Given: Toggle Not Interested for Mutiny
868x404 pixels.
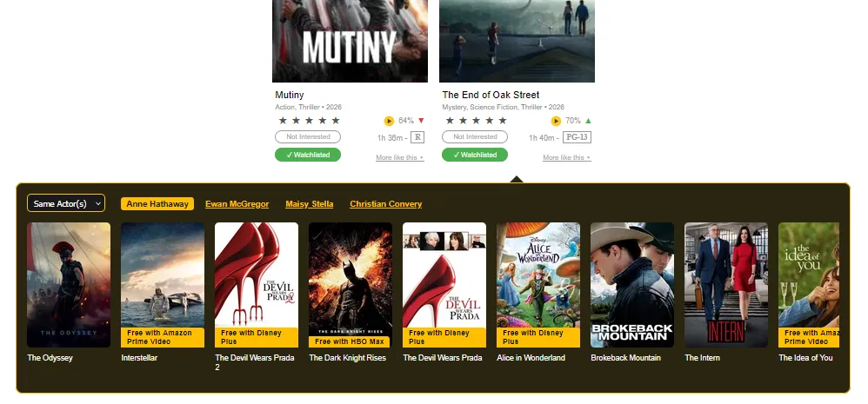Looking at the screenshot, I should 308,136.
